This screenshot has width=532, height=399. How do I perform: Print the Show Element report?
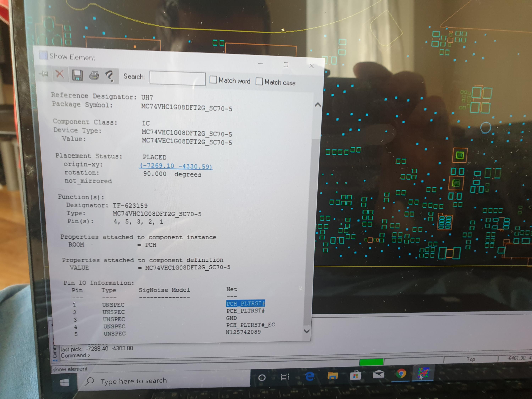click(x=94, y=76)
